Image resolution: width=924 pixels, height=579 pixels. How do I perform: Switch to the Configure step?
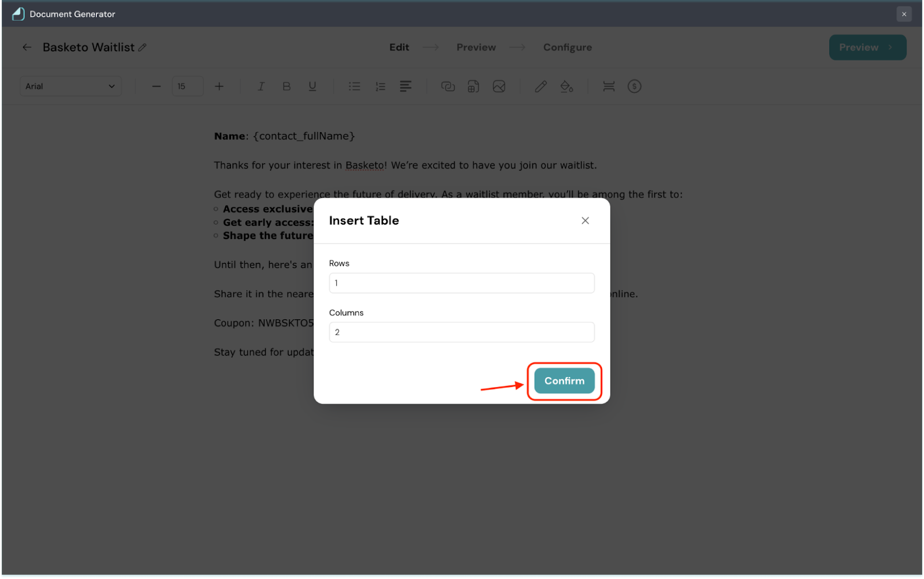pos(567,47)
